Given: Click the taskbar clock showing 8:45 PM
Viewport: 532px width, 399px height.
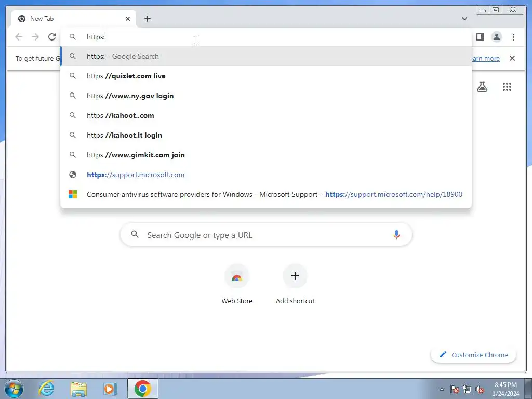Looking at the screenshot, I should 506,389.
